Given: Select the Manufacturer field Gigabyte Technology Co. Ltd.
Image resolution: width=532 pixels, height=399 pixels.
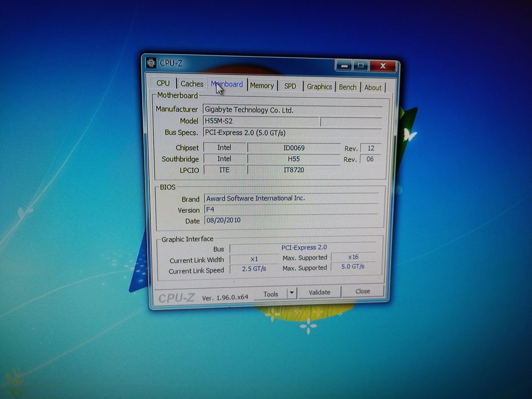Looking at the screenshot, I should 293,110.
